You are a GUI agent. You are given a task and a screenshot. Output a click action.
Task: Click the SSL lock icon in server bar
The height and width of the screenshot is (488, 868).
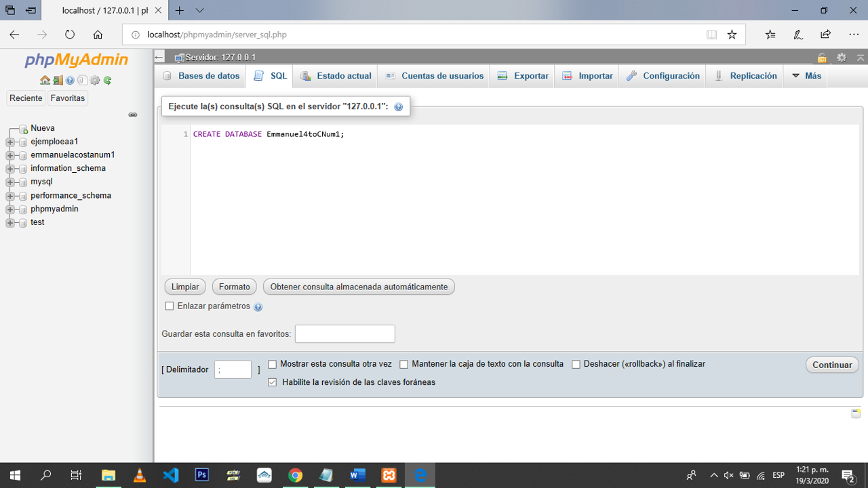coord(821,57)
